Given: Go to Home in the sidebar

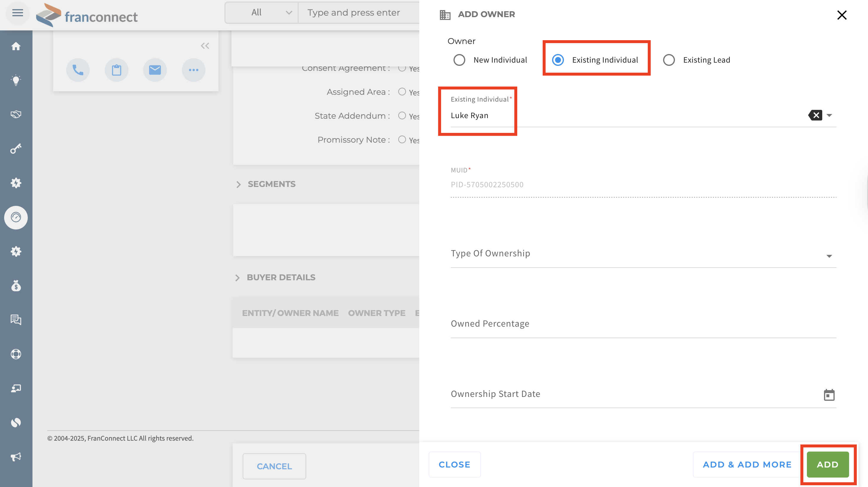Looking at the screenshot, I should 16,46.
